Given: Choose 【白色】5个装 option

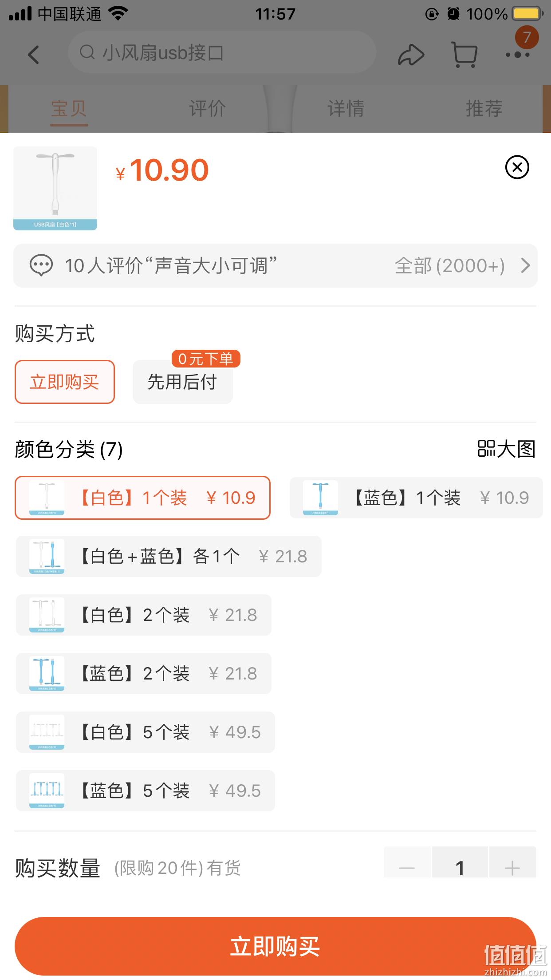Looking at the screenshot, I should 146,732.
